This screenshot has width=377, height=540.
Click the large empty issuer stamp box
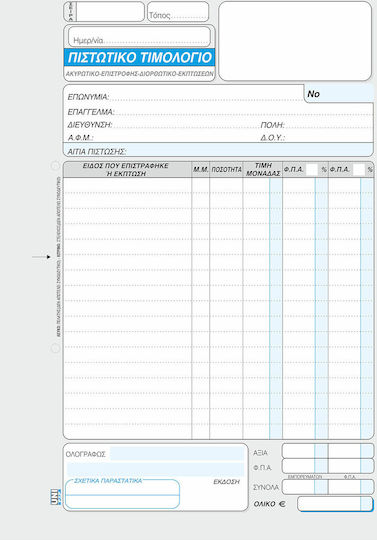[295, 41]
